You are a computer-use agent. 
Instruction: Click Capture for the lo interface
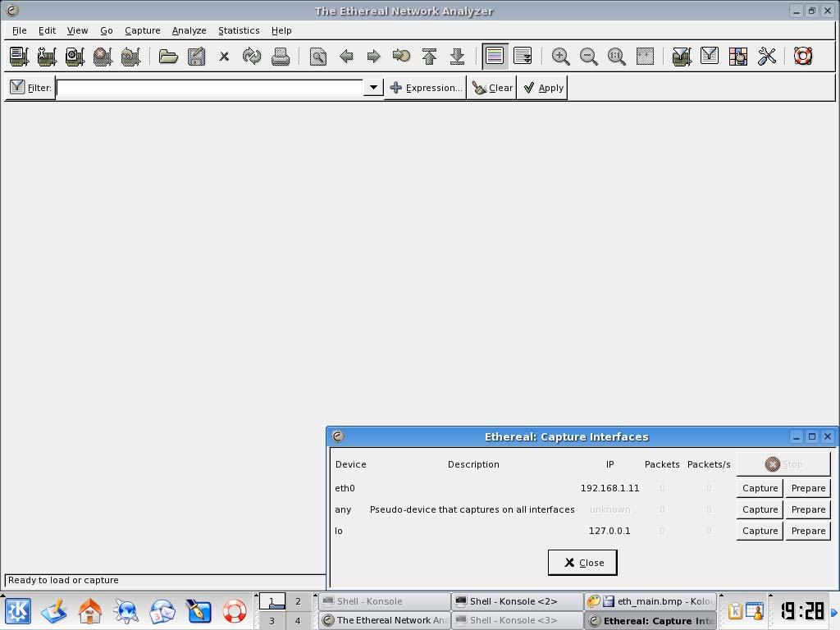coord(760,531)
